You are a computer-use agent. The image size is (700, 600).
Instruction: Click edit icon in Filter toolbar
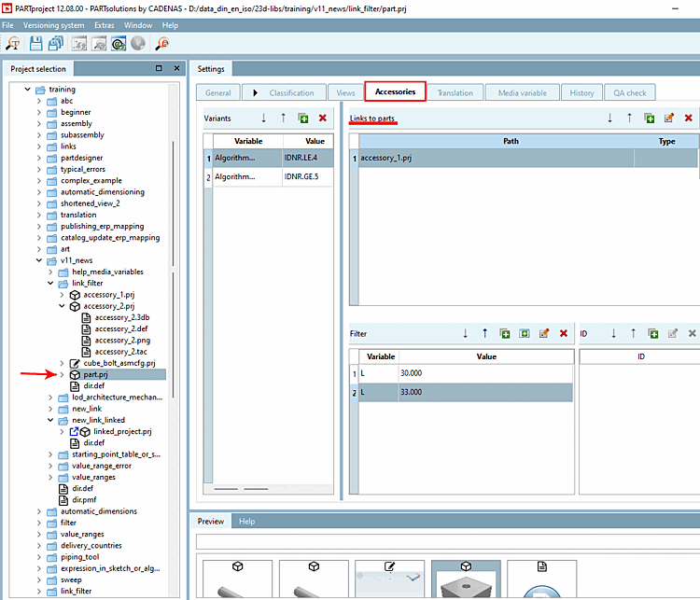(x=544, y=333)
